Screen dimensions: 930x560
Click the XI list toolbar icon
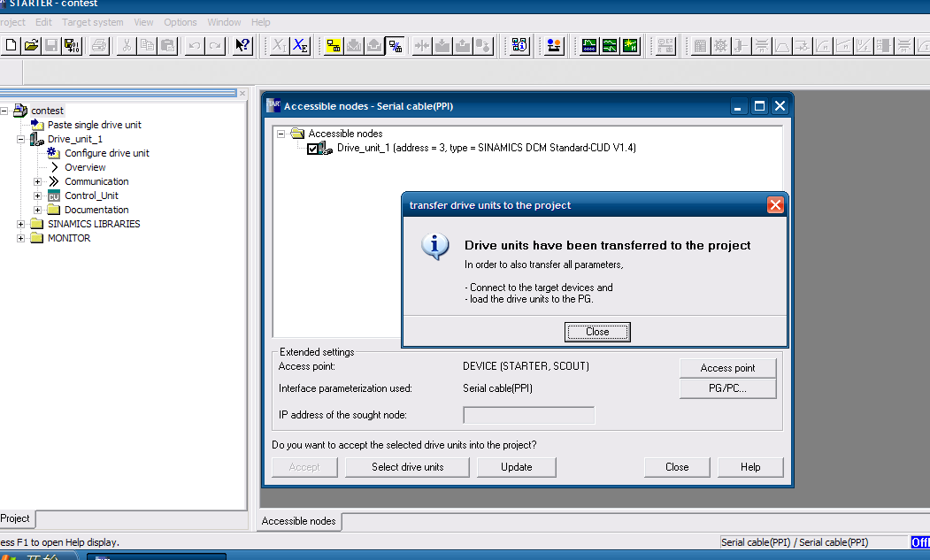coord(280,46)
